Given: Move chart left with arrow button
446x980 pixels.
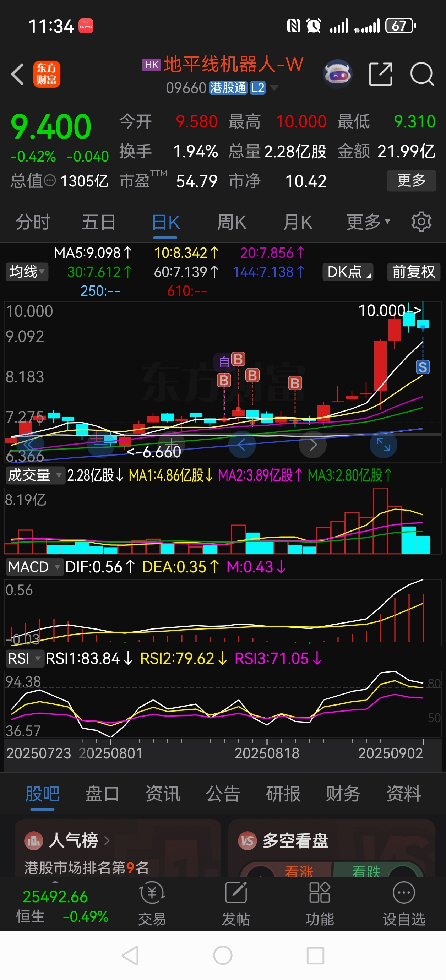Looking at the screenshot, I should (x=242, y=444).
